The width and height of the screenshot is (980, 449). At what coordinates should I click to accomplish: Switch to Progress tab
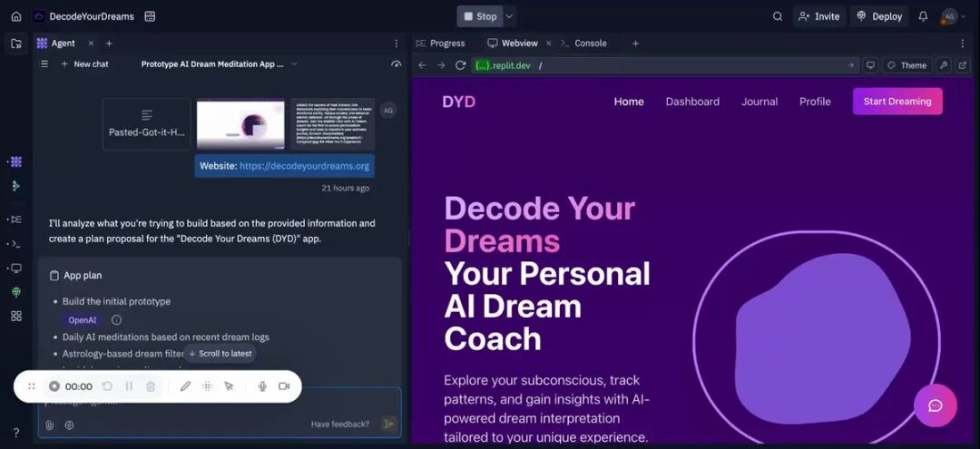coord(441,44)
